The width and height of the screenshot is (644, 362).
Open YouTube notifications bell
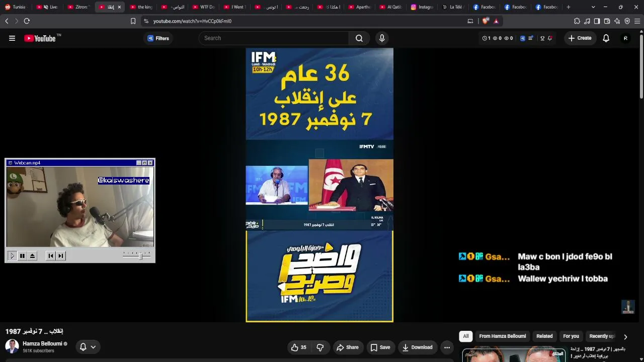coord(606,38)
